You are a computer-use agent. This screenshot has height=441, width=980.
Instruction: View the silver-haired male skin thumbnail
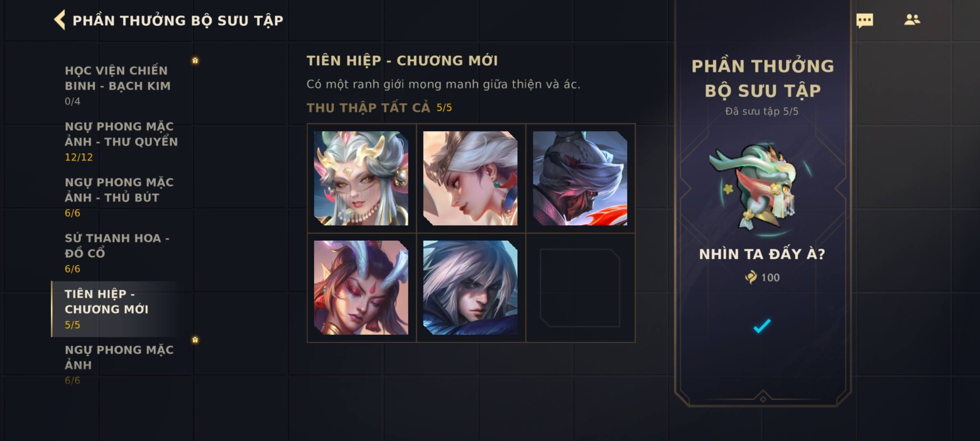(x=470, y=287)
